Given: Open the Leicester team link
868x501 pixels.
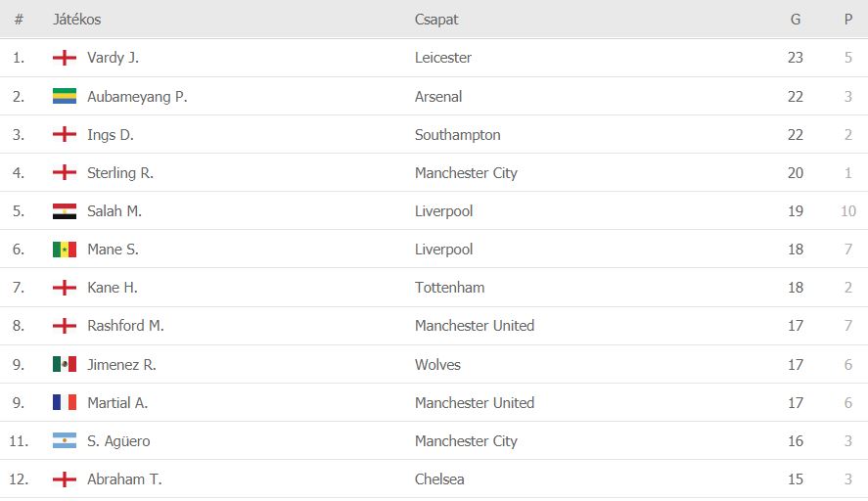Looking at the screenshot, I should (443, 58).
